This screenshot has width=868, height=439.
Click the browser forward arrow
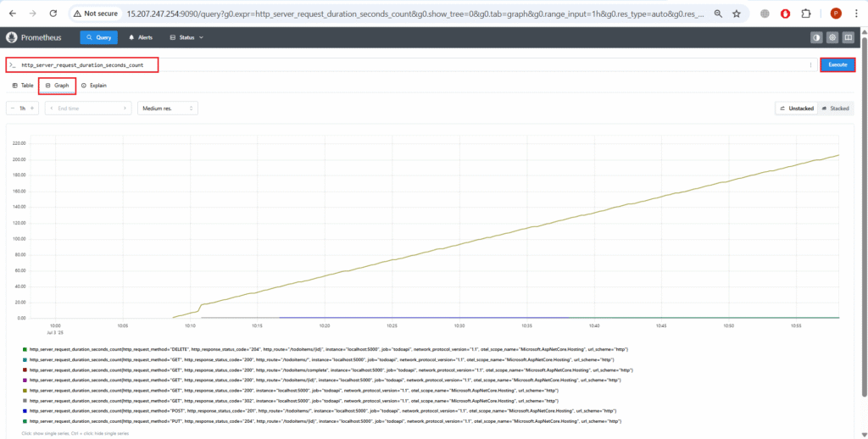[33, 14]
